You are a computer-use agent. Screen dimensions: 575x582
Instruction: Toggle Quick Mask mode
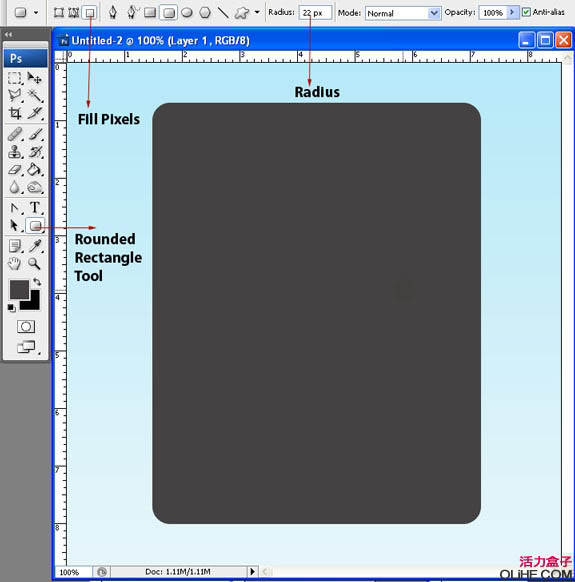26,327
